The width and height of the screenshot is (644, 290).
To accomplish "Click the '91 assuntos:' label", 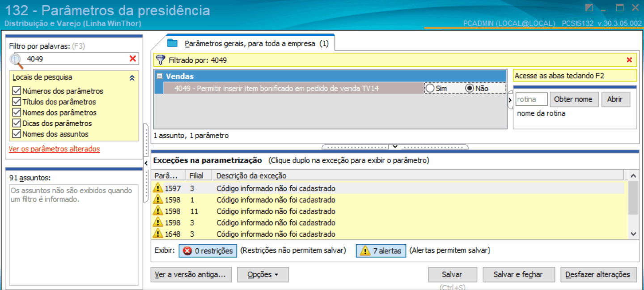I will tap(30, 178).
